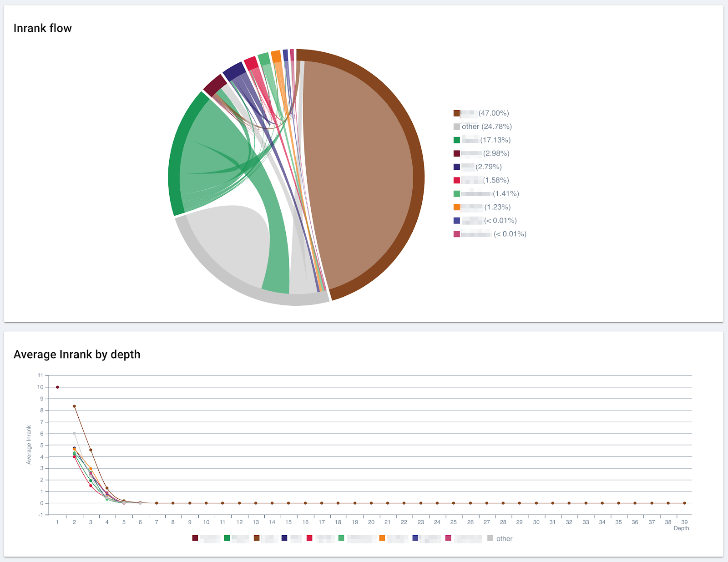Click the gray "other" legend swatch

(x=456, y=127)
